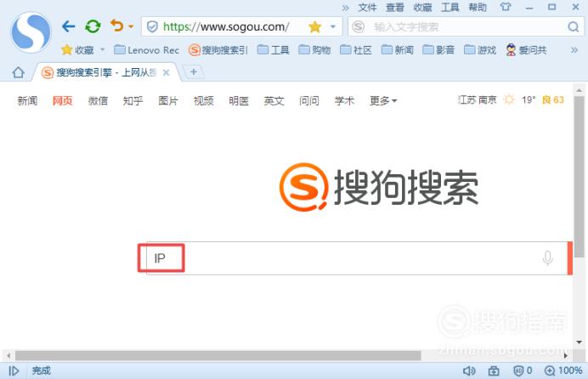
Task: Click the toolbox icon in status bar
Action: [x=494, y=371]
